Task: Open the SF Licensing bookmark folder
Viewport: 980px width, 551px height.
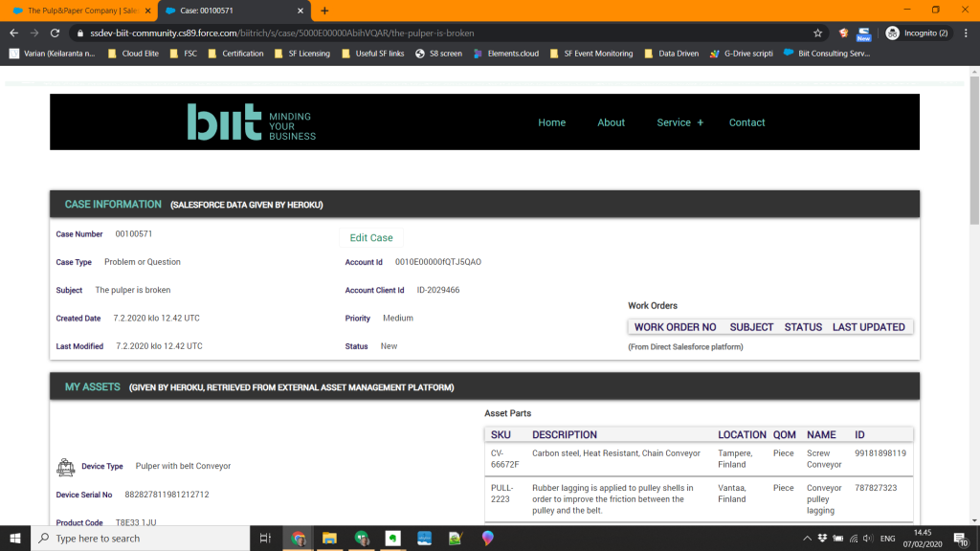Action: (x=302, y=54)
